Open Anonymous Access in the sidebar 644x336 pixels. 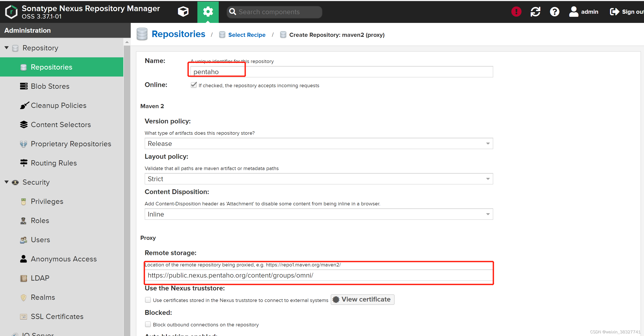[61, 259]
